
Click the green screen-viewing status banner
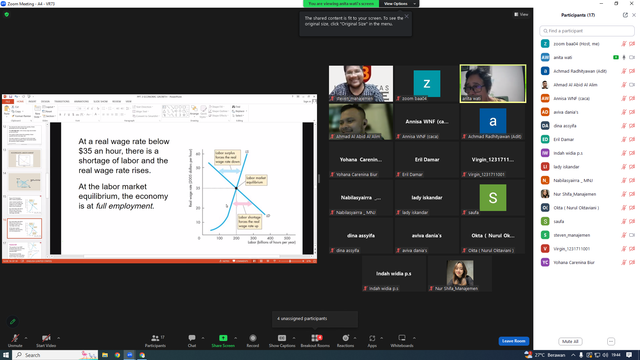point(341,4)
